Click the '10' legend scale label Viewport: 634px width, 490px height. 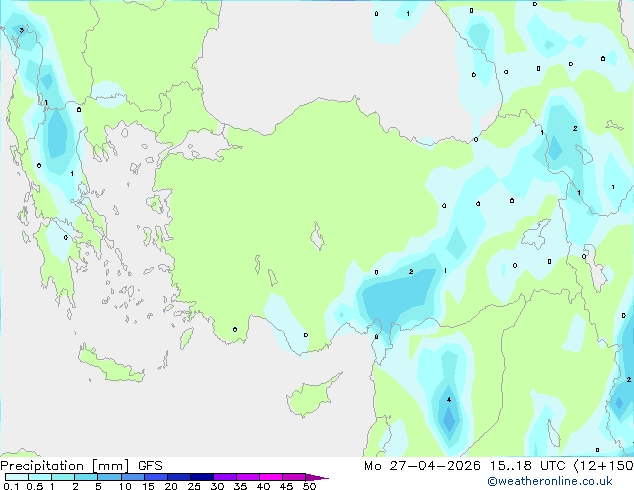click(x=125, y=486)
